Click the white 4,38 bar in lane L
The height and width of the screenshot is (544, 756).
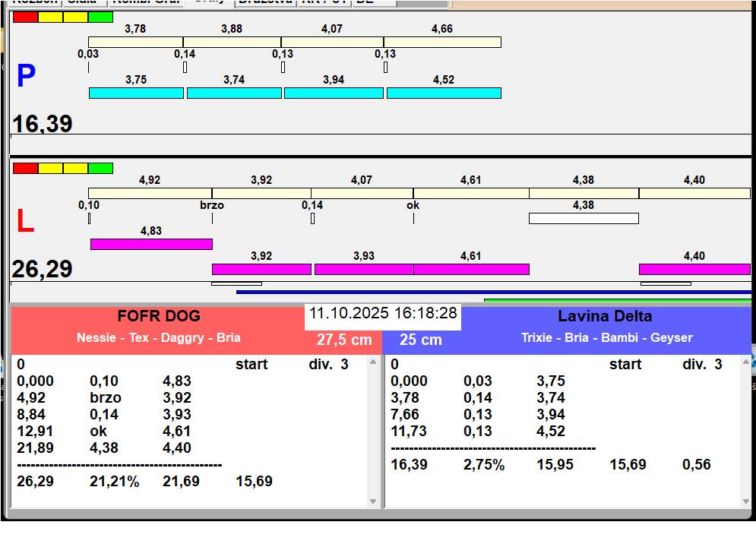[584, 218]
